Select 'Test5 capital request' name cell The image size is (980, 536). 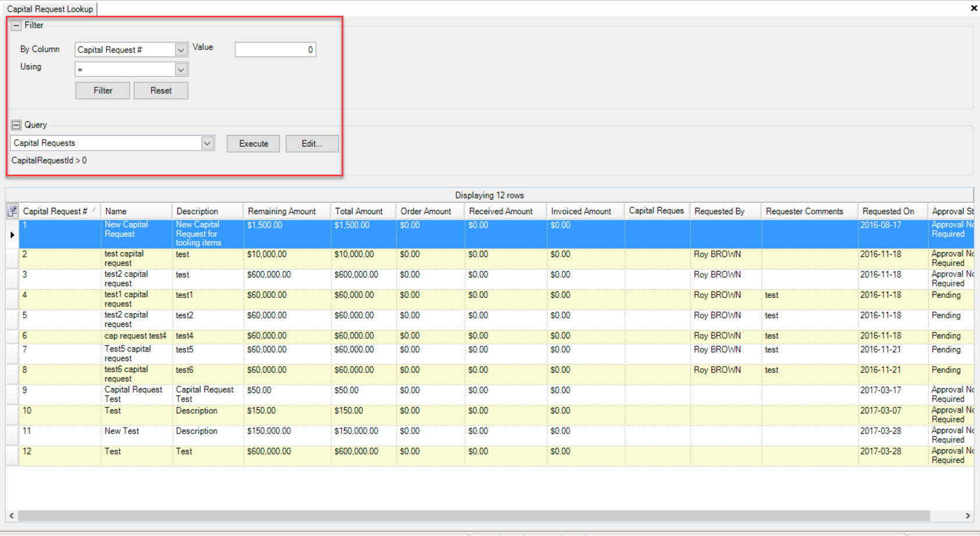(x=137, y=354)
